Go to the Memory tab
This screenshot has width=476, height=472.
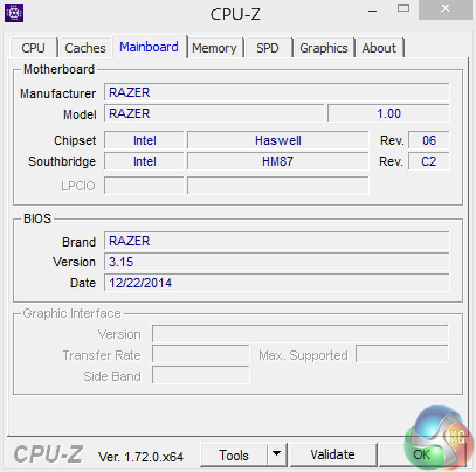click(x=215, y=48)
